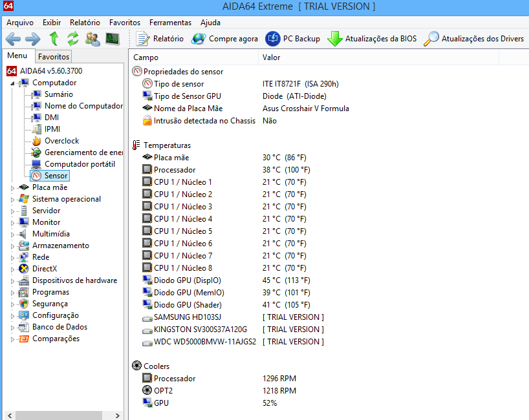Expand the Servidor tree node
Screen dimensions: 529x420
pos(12,211)
